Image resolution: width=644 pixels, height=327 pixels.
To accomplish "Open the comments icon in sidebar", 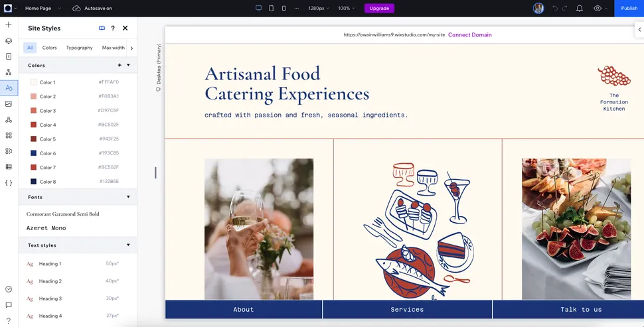I will 9,305.
